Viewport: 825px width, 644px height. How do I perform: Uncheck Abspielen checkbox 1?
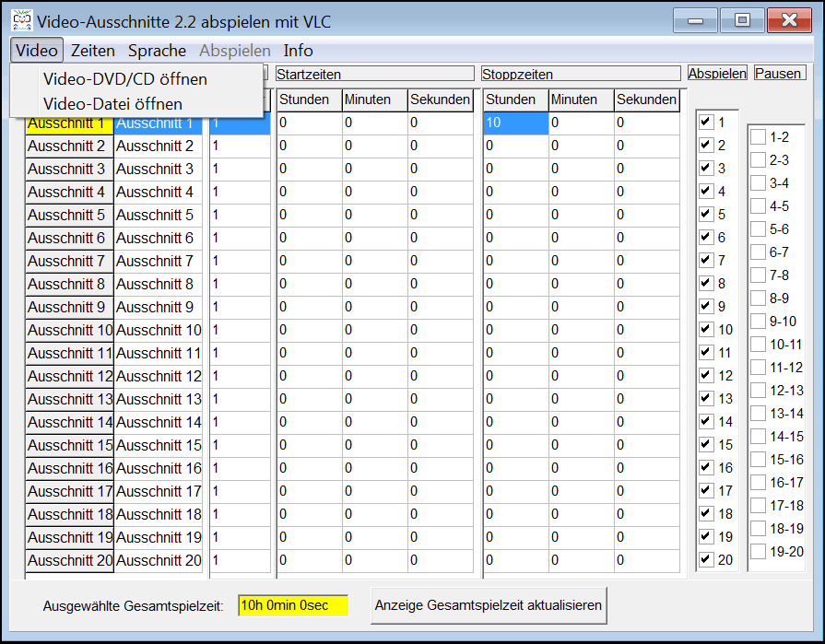point(706,122)
